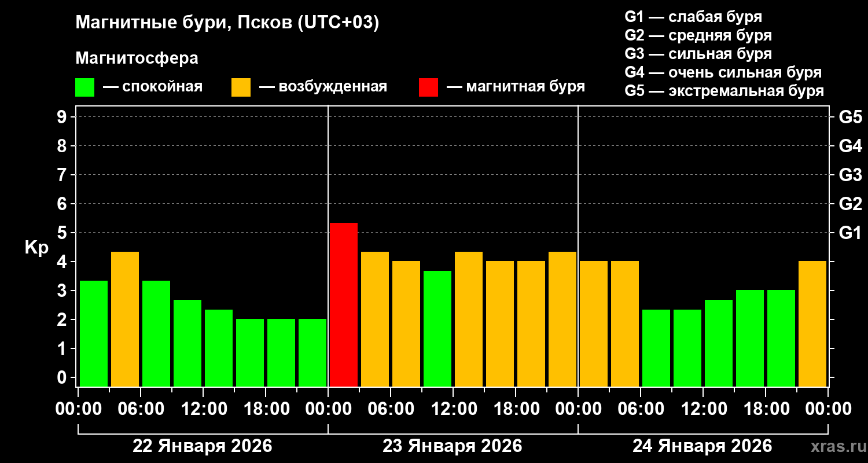Click the title 'Магнитные бури, Псков (UTC+03)'
This screenshot has height=463, width=868.
[x=227, y=24]
